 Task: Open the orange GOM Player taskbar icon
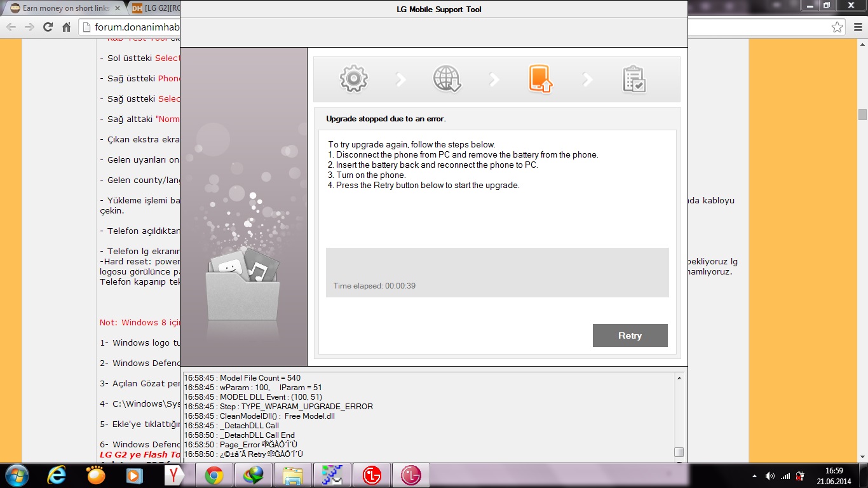[96, 475]
